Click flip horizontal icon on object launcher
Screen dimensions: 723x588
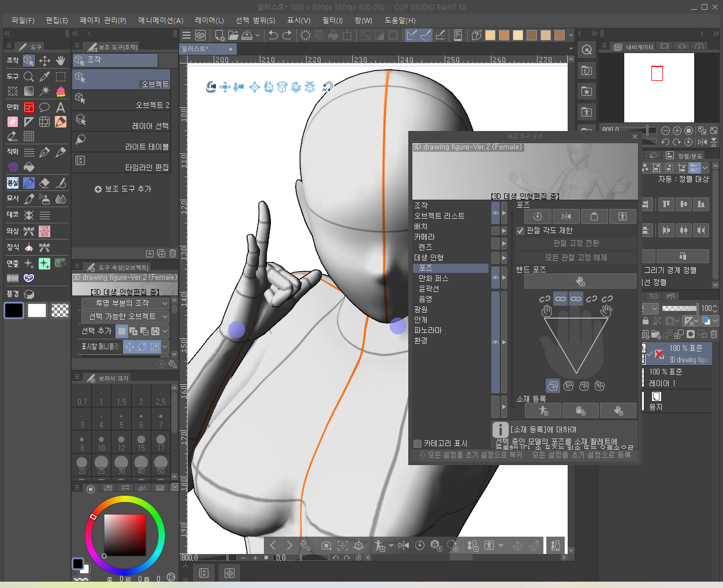coord(404,545)
